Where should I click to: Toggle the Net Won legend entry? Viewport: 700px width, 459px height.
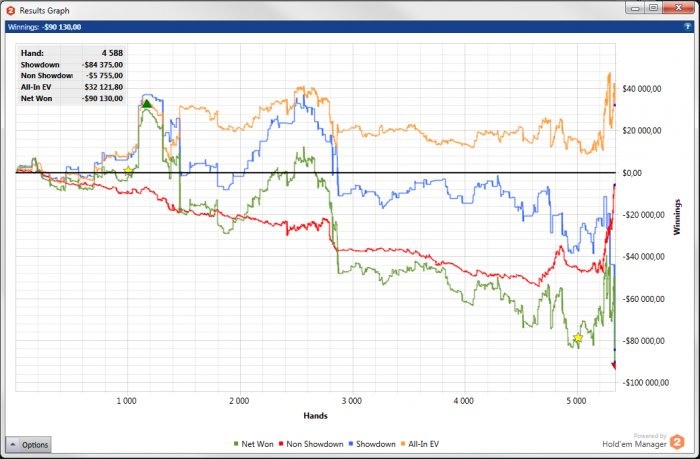coord(253,444)
